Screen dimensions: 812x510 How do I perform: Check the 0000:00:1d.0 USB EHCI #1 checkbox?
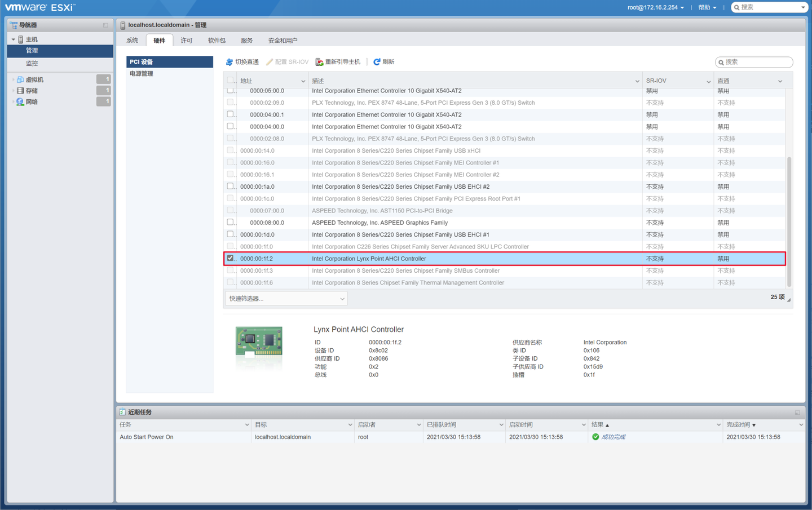[230, 234]
